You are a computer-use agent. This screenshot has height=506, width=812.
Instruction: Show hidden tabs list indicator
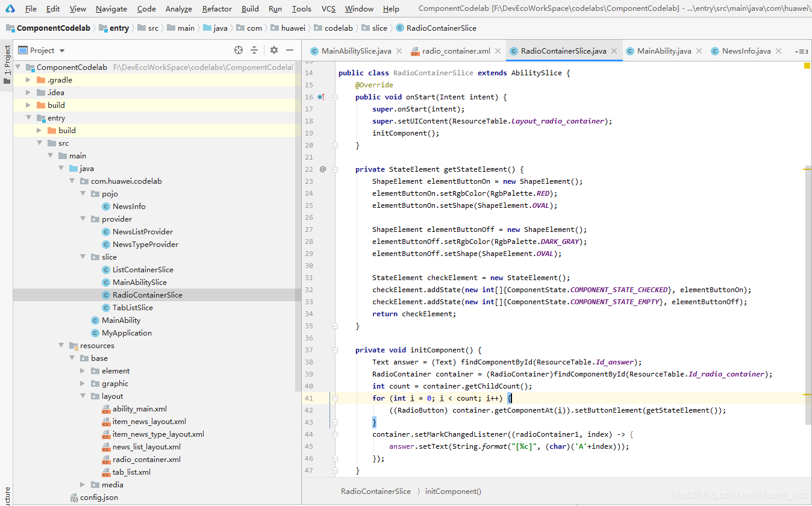pyautogui.click(x=802, y=51)
